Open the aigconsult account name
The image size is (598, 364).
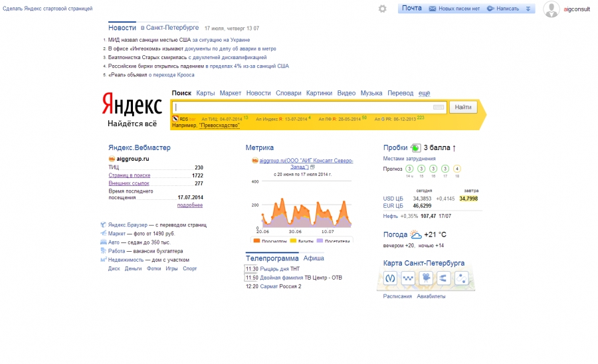coord(577,9)
